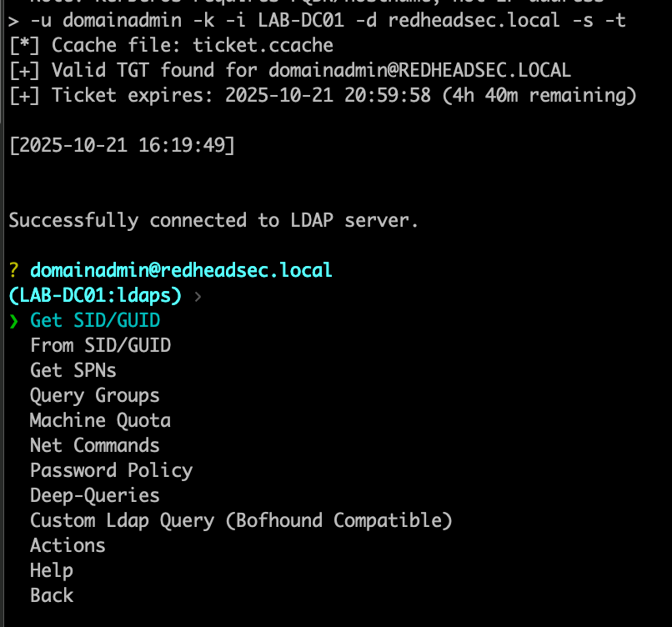
Task: Choose Back to return to previous menu
Action: (52, 595)
